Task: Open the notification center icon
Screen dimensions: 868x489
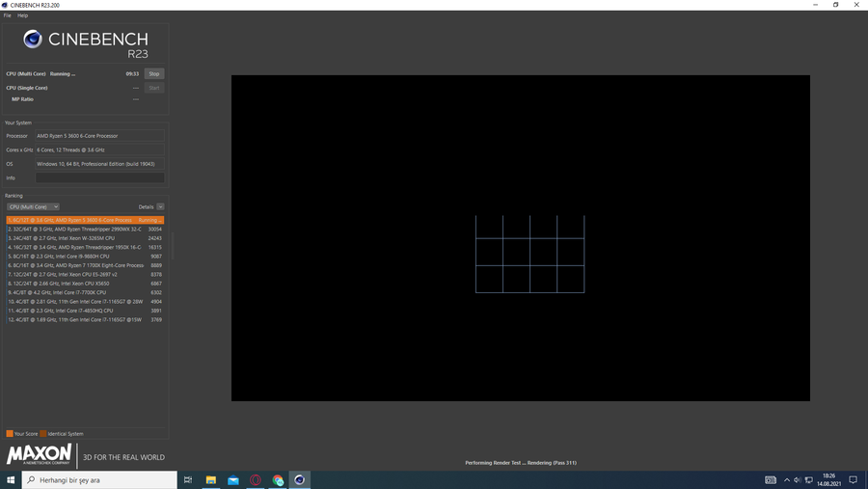Action: (854, 480)
